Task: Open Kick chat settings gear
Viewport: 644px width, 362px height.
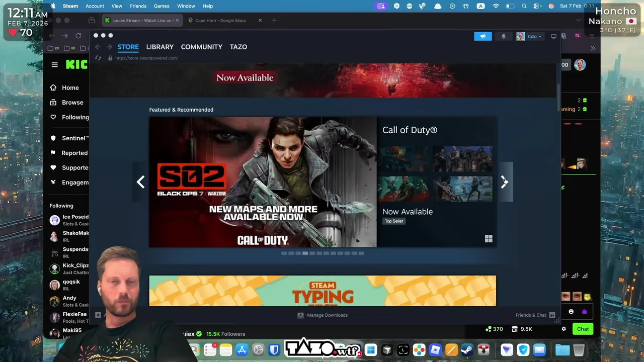Action: (563, 329)
